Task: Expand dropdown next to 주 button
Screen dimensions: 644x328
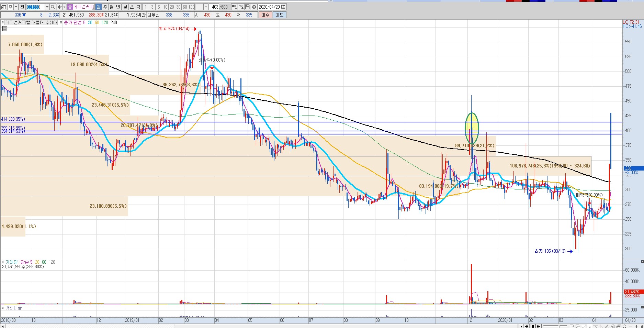Action: point(16,7)
